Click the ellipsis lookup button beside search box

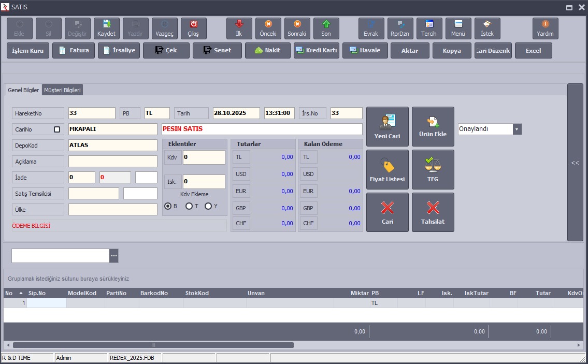pos(114,256)
